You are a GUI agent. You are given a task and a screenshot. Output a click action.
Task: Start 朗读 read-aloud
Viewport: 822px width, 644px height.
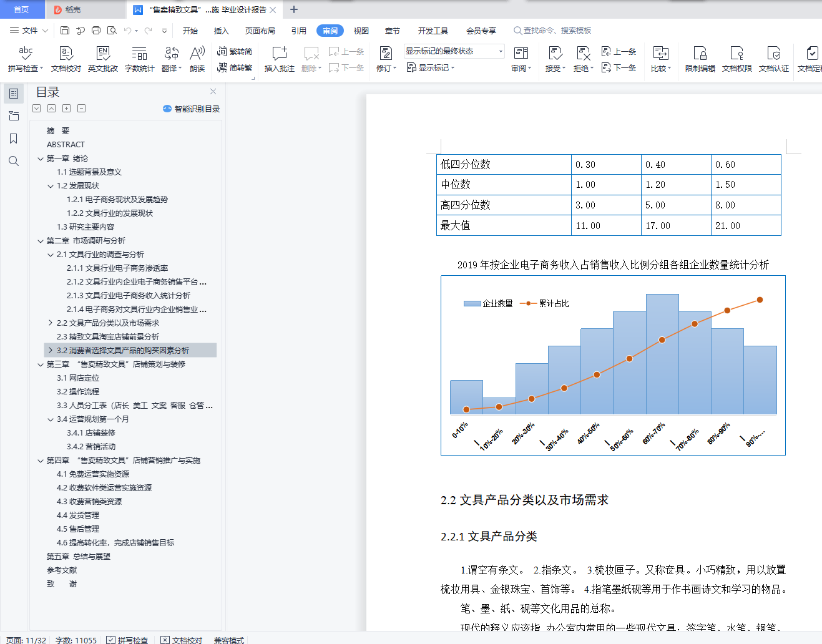click(197, 59)
